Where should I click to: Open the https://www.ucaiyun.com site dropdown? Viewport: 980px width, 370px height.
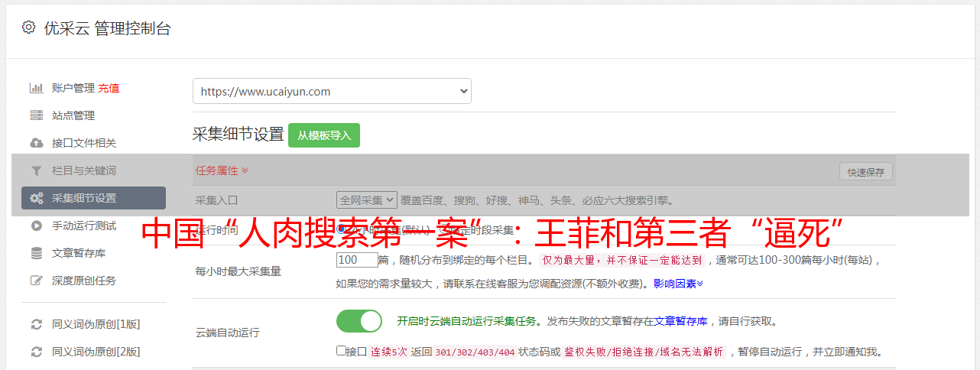332,91
